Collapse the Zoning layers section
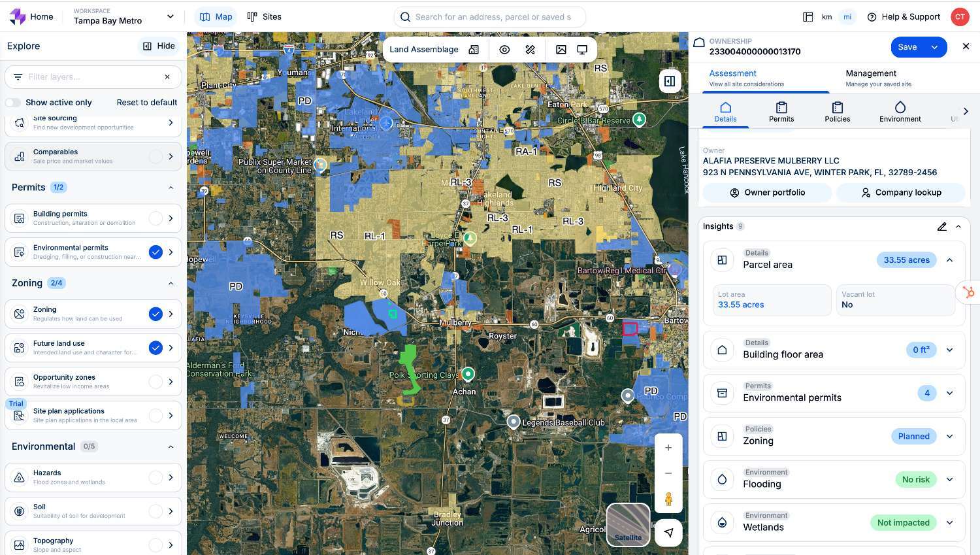This screenshot has height=555, width=980. [x=171, y=283]
